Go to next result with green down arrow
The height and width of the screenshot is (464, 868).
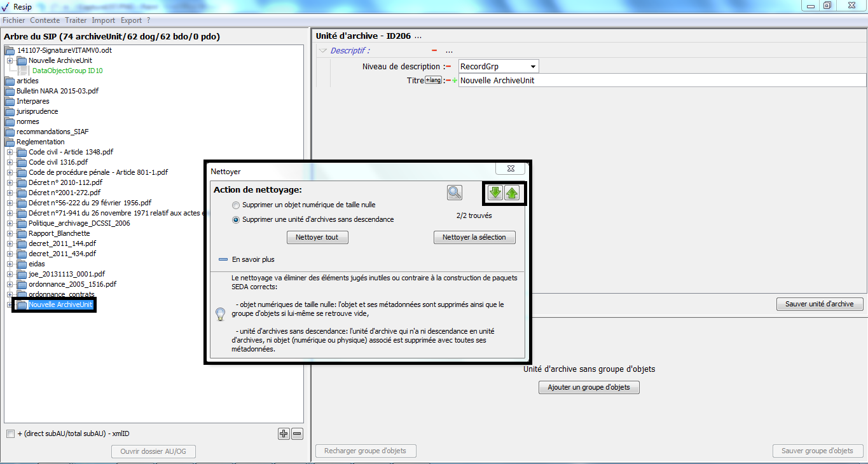click(x=495, y=193)
